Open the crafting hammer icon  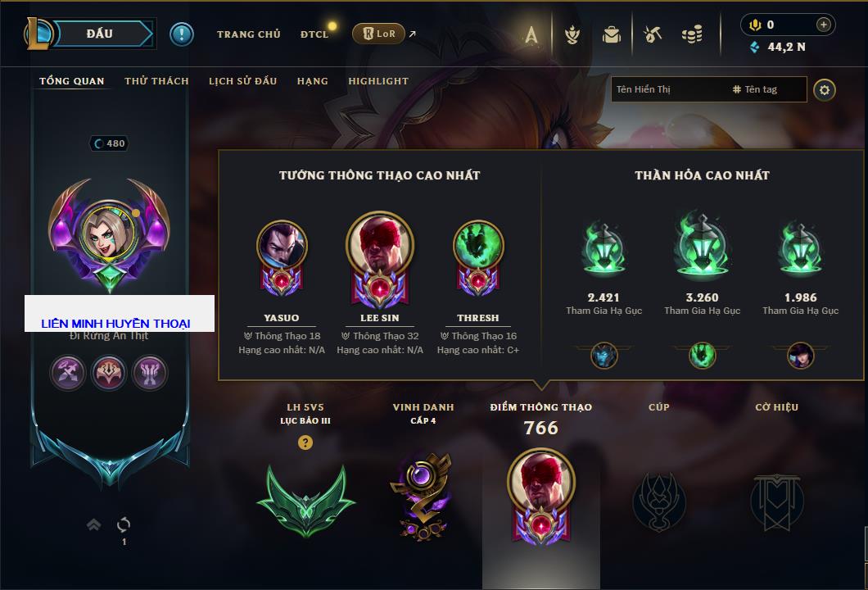653,34
